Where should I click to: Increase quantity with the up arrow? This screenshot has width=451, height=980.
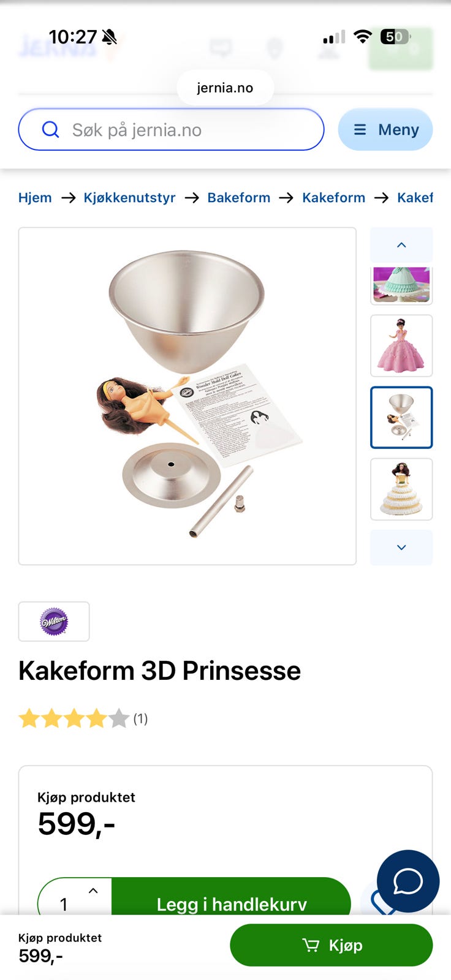93,891
